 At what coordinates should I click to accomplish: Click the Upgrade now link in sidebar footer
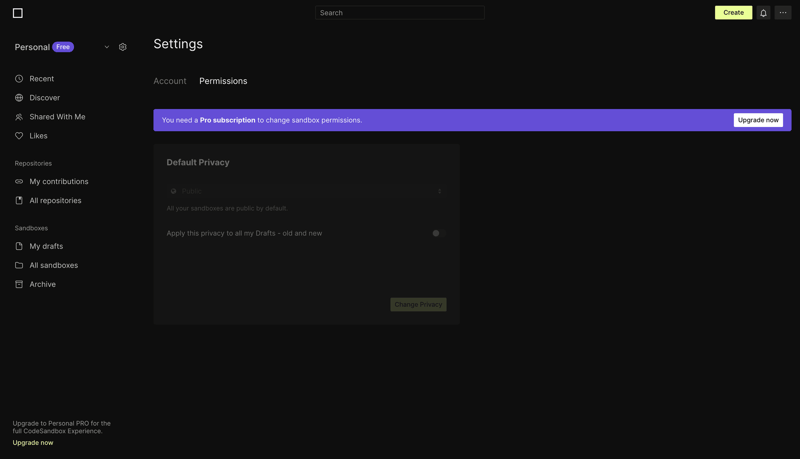(x=33, y=443)
